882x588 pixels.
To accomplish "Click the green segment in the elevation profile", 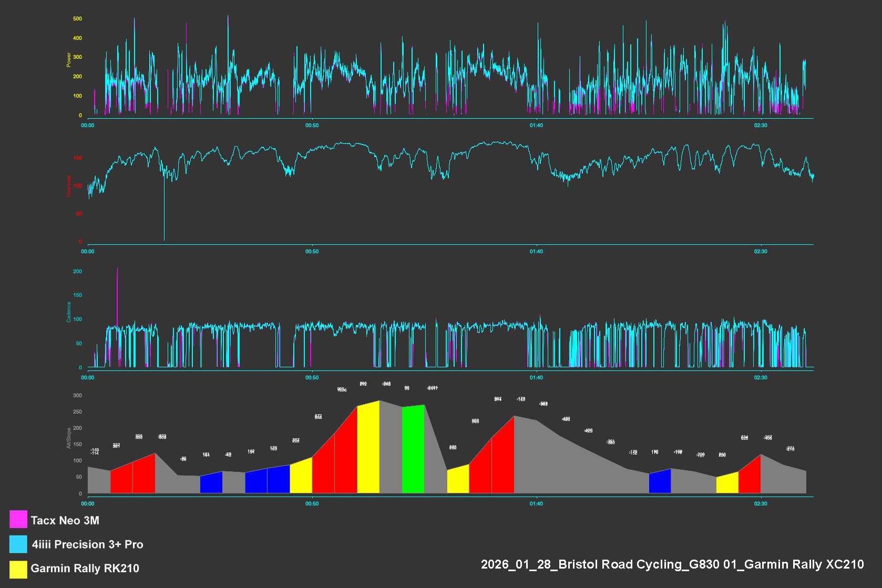I will 413,450.
